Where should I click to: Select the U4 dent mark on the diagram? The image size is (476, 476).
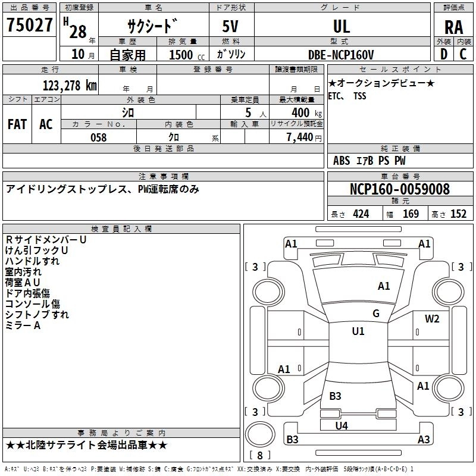pyautogui.click(x=342, y=425)
